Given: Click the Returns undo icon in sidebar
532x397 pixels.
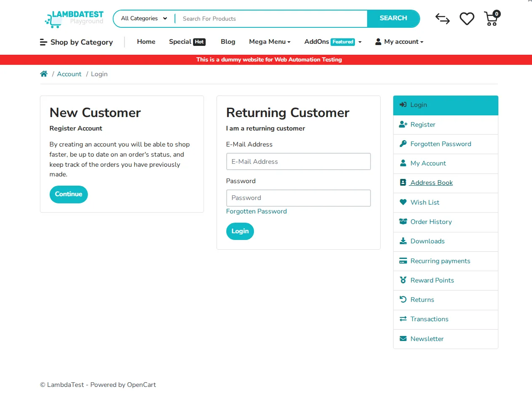Looking at the screenshot, I should pyautogui.click(x=403, y=299).
